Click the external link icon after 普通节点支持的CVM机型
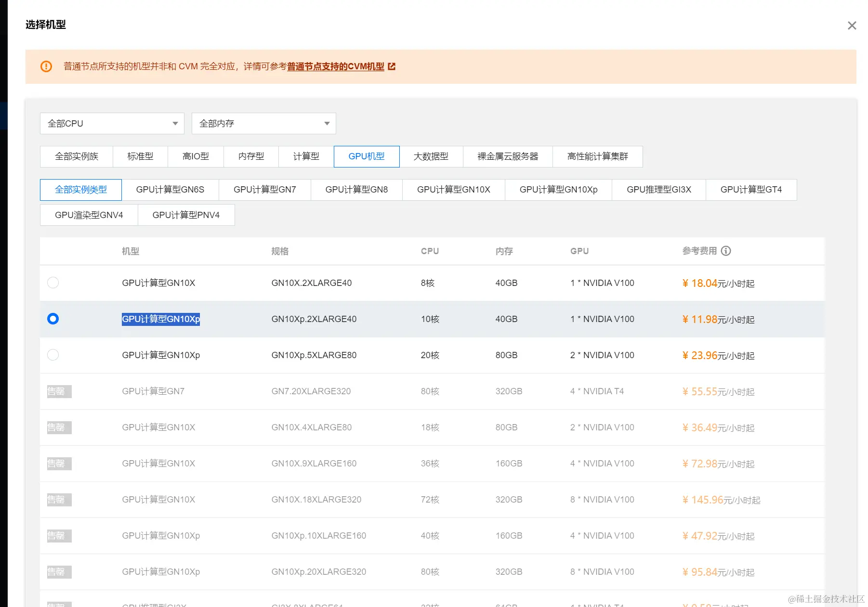868x607 pixels. pyautogui.click(x=392, y=66)
